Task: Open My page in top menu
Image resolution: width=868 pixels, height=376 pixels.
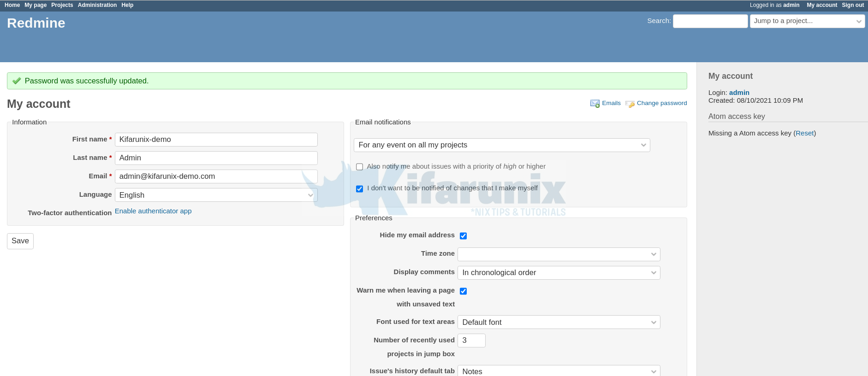Action: click(x=36, y=5)
